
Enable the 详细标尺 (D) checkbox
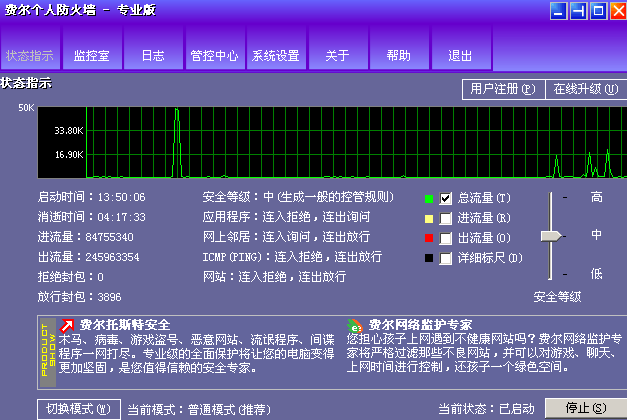[x=445, y=258]
